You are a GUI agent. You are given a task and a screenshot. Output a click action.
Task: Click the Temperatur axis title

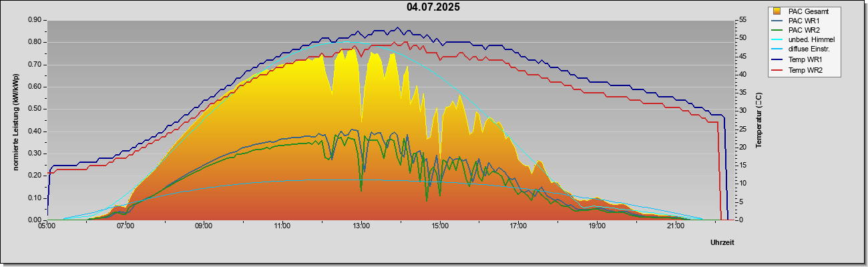point(758,121)
